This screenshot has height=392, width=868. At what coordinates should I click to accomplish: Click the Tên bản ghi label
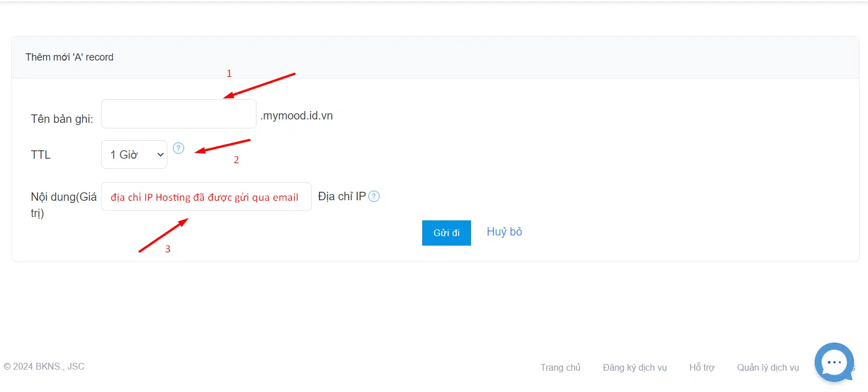click(62, 119)
